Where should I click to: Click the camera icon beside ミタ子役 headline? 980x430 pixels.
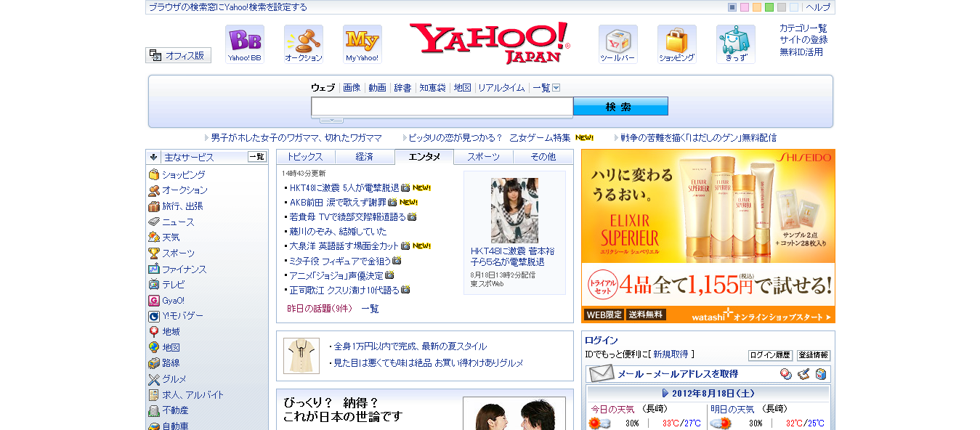click(x=397, y=260)
